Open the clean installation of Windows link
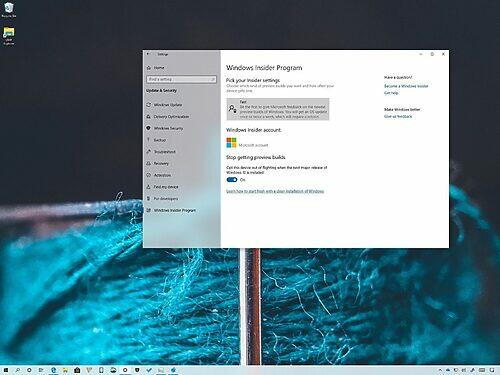 (x=275, y=191)
